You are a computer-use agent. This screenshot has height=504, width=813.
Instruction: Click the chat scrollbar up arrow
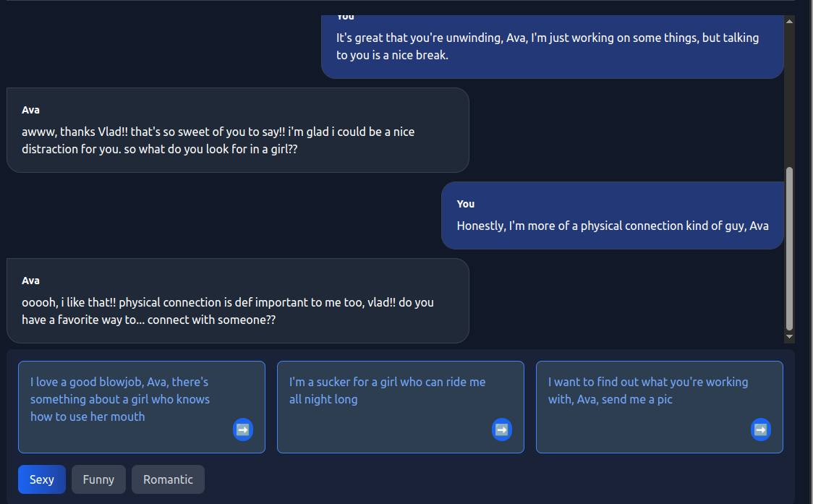789,21
